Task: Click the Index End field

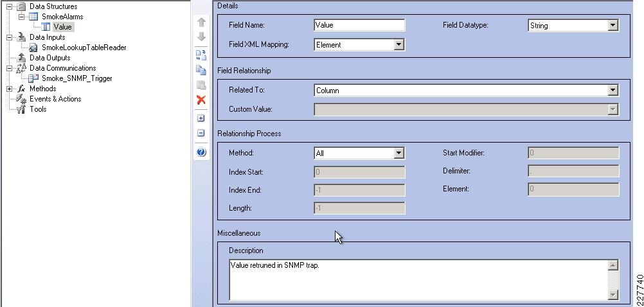Action: [x=359, y=190]
